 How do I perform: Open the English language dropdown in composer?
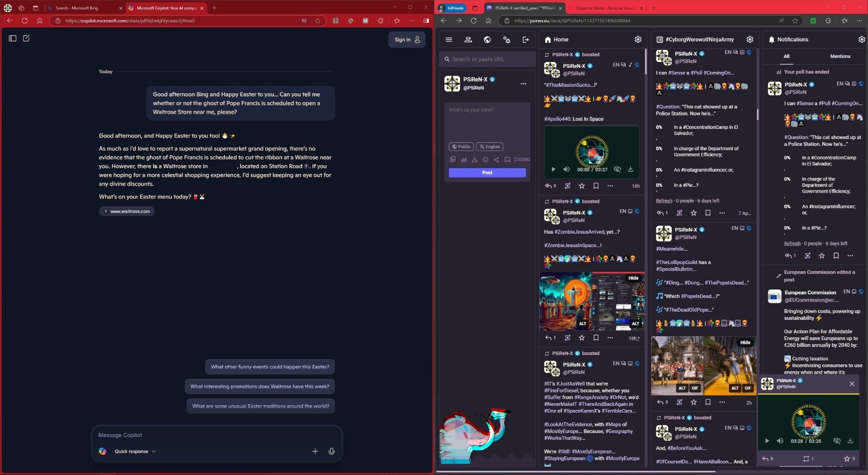pos(490,147)
